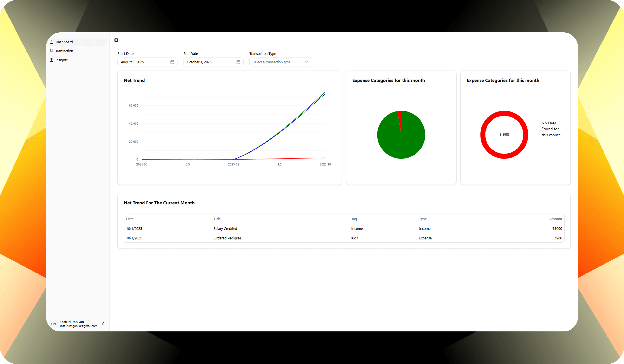Screen dimensions: 624x364
Task: Expand the user account chevron menu
Action: tap(103, 324)
